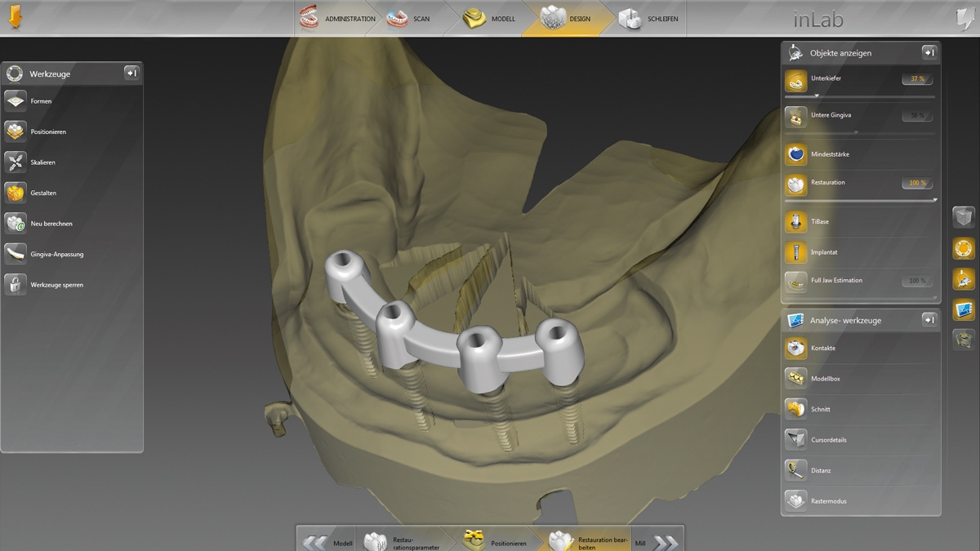
Task: Open the Gingiva-Anpassung tool
Action: click(x=16, y=254)
